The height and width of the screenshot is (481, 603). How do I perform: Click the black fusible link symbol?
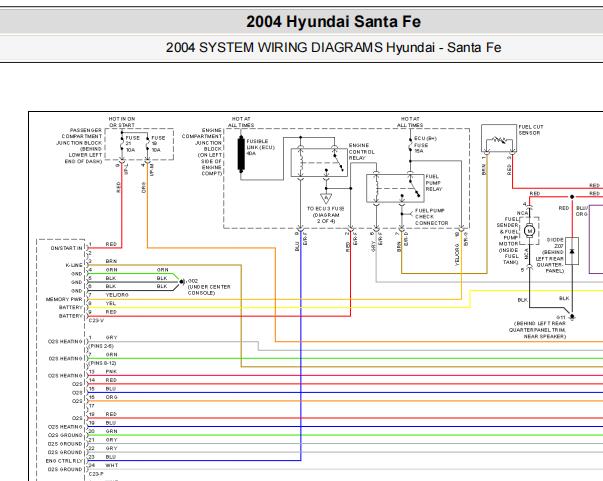pos(241,154)
